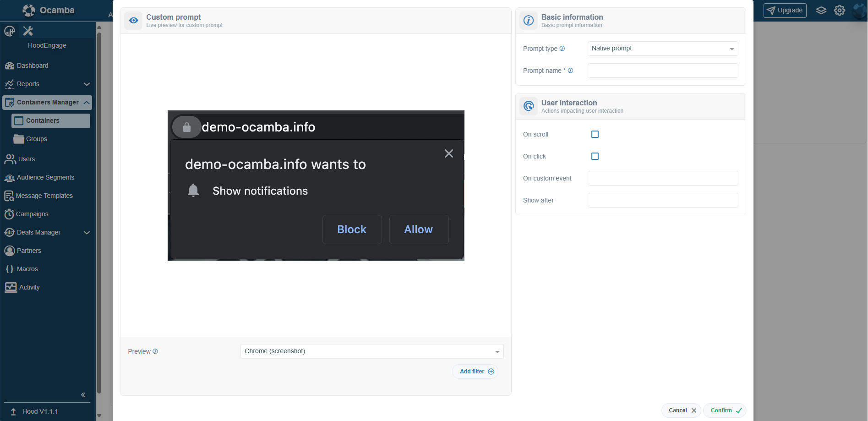Click the Users people icon

(x=10, y=159)
